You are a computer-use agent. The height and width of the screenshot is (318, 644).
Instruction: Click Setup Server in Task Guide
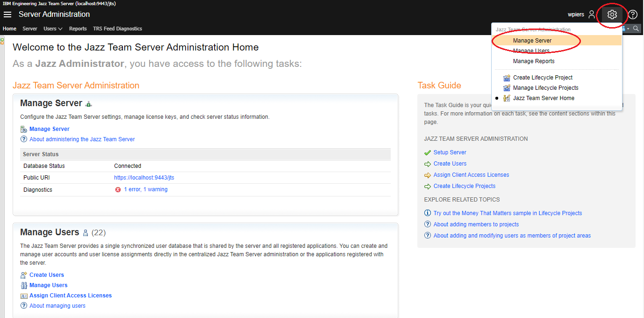[x=450, y=152]
